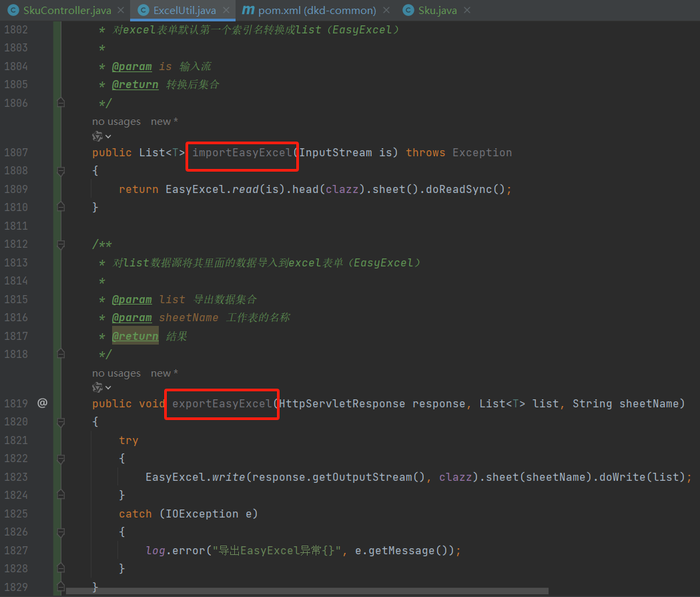700x597 pixels.
Task: Click the class icon on SkuController.java tab
Action: (12, 10)
